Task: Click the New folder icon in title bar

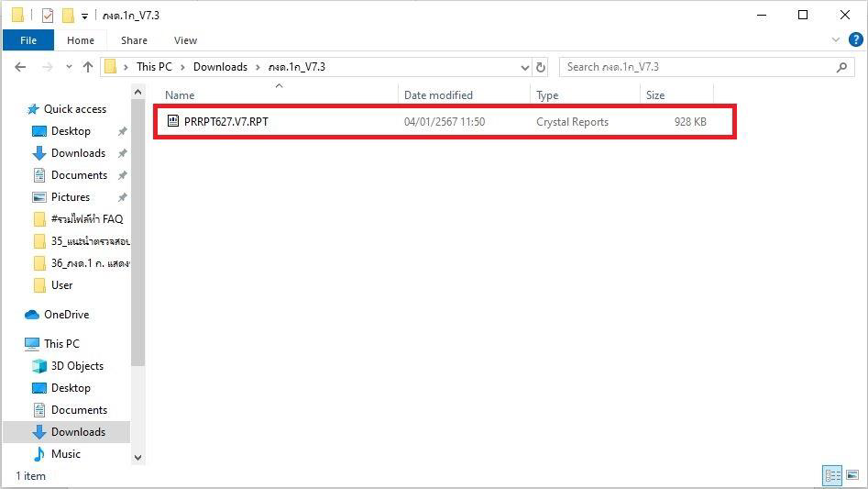Action: click(x=68, y=16)
